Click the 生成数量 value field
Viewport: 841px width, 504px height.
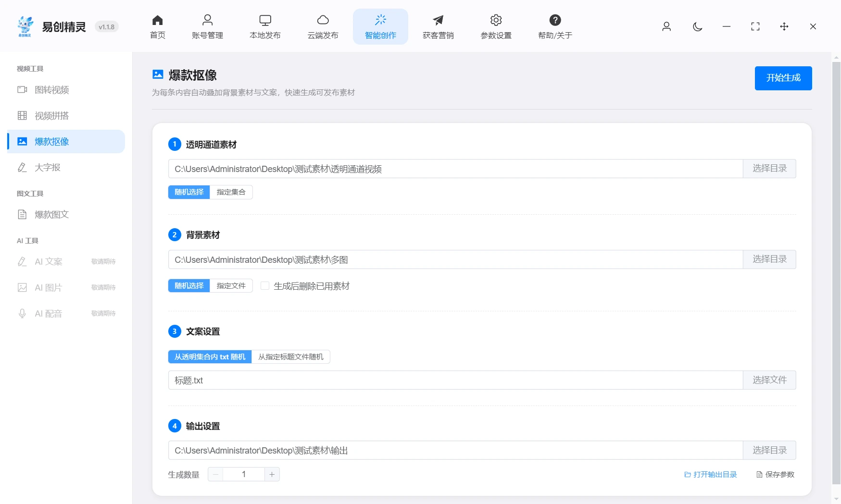pyautogui.click(x=244, y=475)
